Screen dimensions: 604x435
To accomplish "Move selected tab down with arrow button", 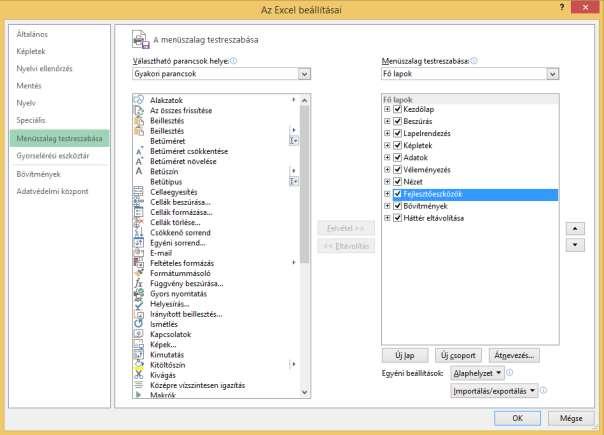I will point(575,245).
